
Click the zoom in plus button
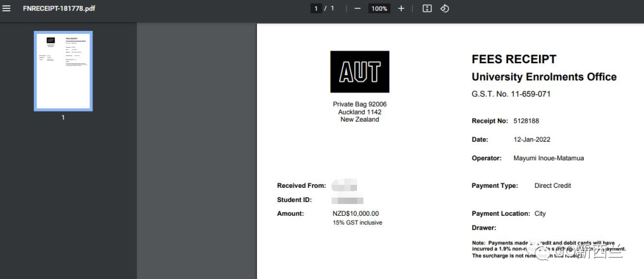(401, 8)
